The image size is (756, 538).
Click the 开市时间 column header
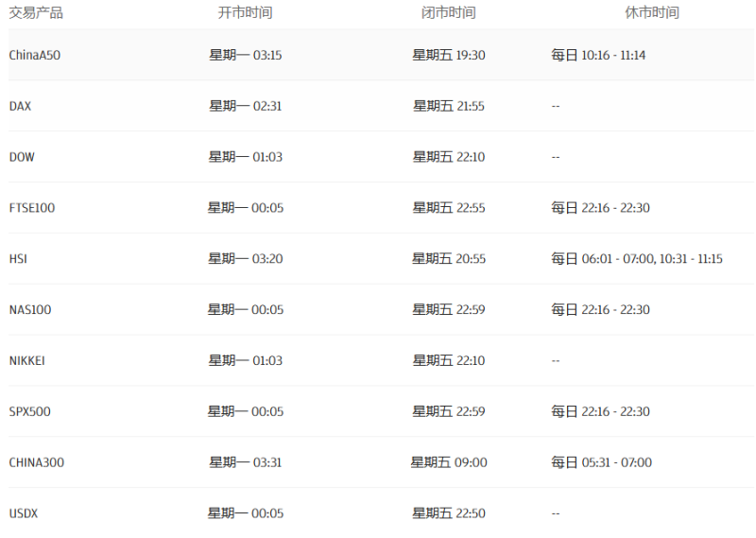pos(245,12)
